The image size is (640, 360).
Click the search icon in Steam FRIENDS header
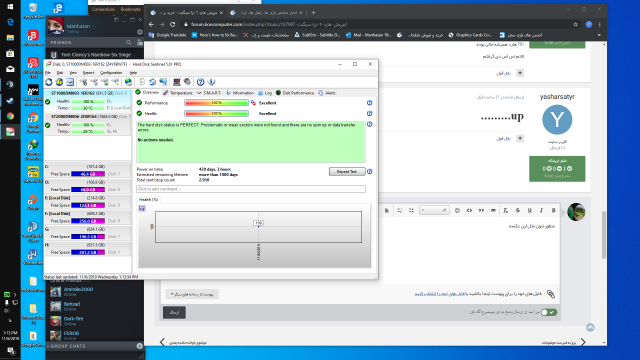[129, 42]
